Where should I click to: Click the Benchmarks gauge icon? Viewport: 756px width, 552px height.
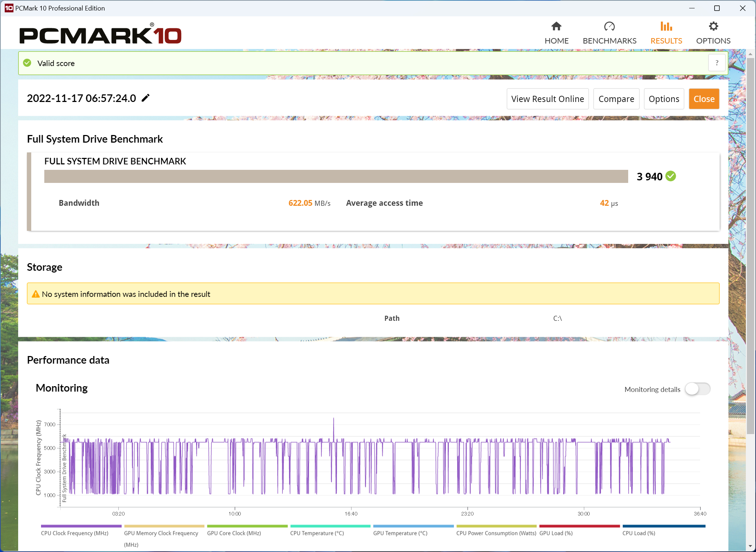click(609, 26)
